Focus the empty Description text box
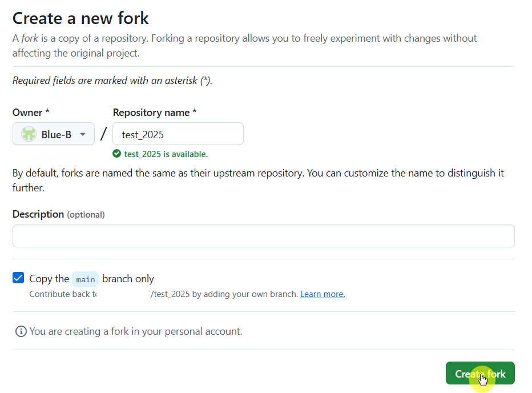532x393 pixels. click(263, 236)
